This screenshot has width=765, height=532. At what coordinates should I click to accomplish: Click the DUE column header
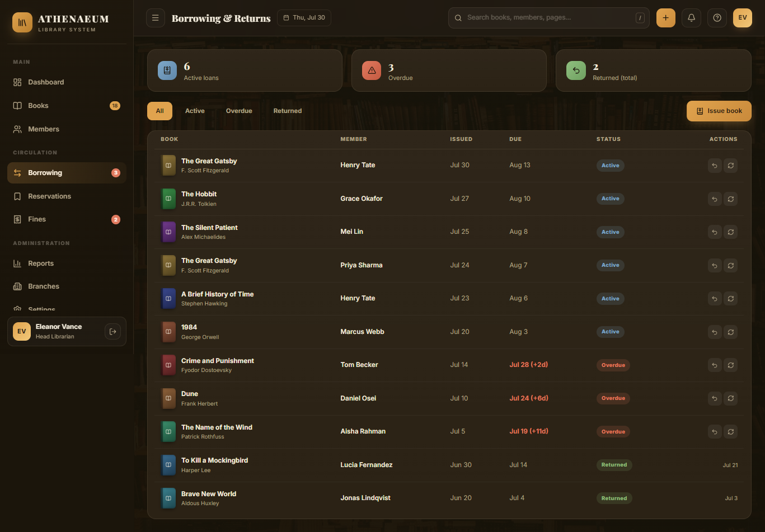pos(515,139)
